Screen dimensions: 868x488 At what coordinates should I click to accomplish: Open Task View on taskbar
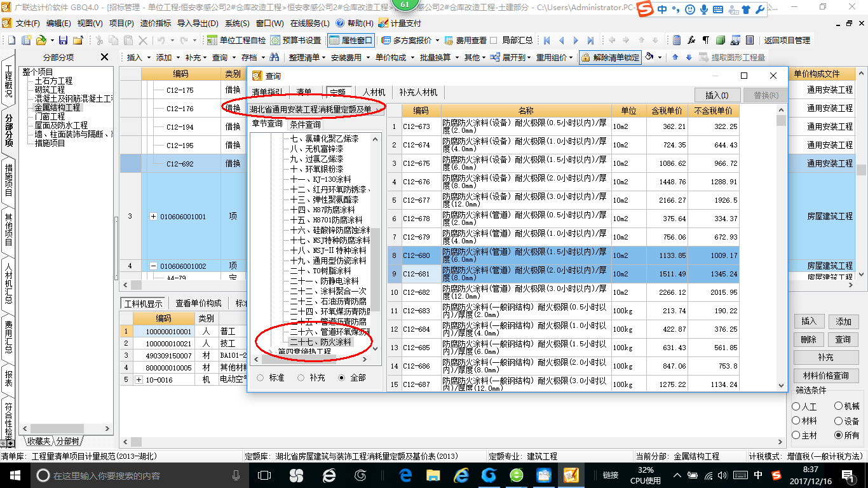(264, 475)
